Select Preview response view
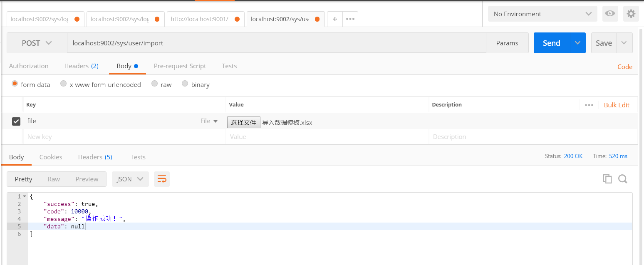 [x=87, y=179]
